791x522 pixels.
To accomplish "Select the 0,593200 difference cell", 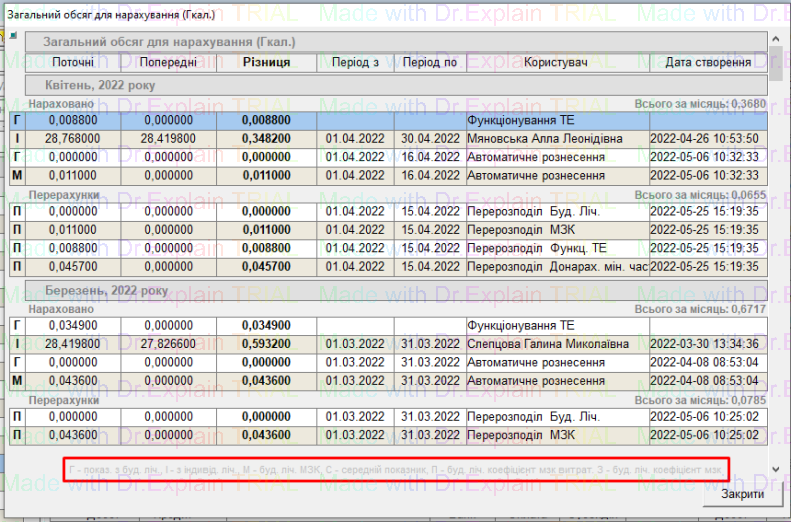I will click(x=266, y=344).
